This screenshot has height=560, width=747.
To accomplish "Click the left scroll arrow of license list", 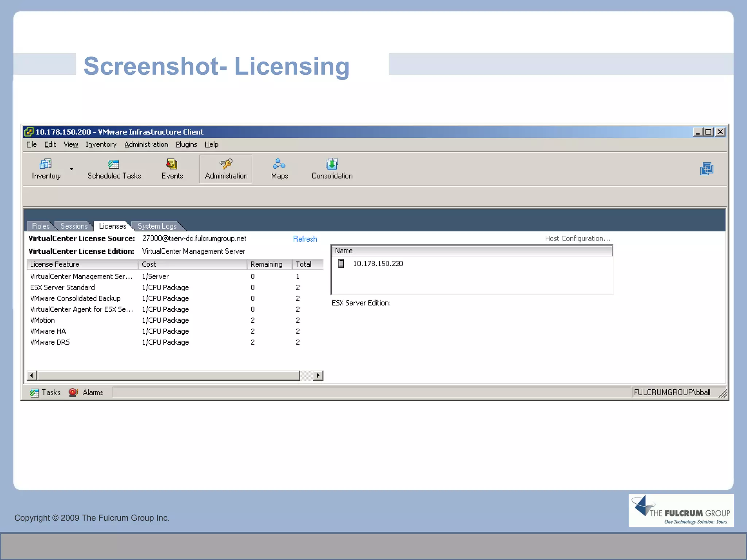I will pos(32,376).
